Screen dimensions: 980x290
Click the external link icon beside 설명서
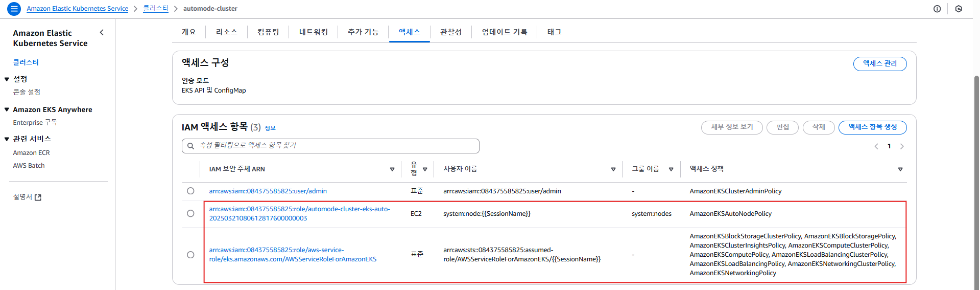click(38, 197)
